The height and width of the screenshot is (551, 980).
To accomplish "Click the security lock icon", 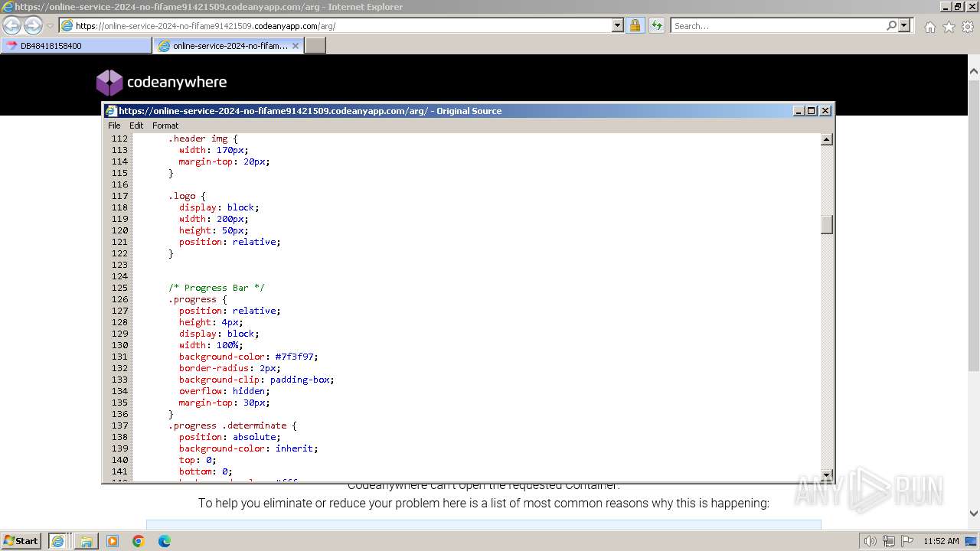I will (x=635, y=25).
